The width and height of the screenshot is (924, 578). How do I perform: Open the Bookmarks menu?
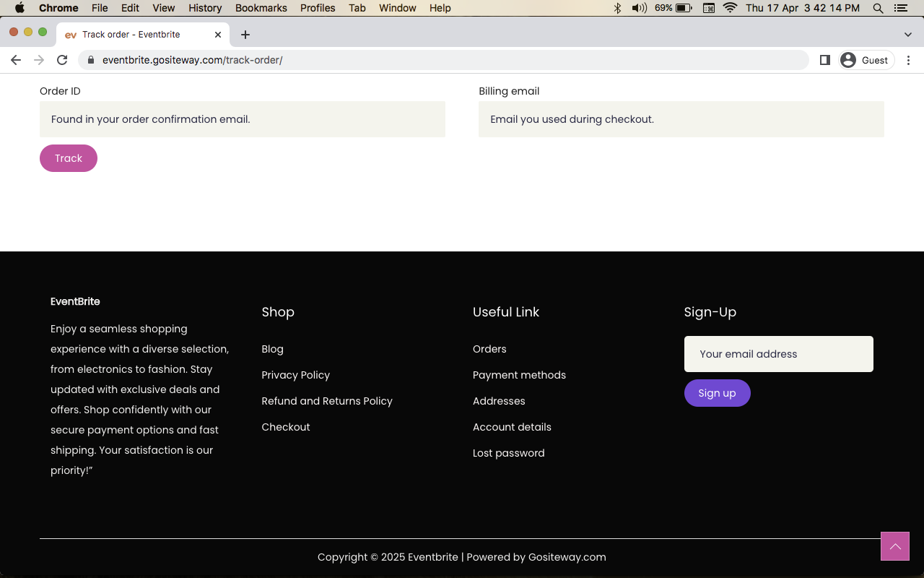pyautogui.click(x=261, y=8)
